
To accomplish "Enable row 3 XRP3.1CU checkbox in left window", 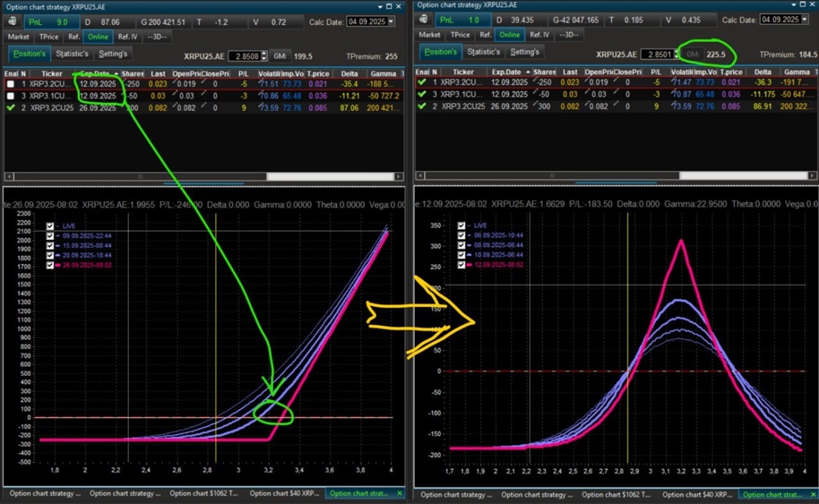I will [x=11, y=96].
